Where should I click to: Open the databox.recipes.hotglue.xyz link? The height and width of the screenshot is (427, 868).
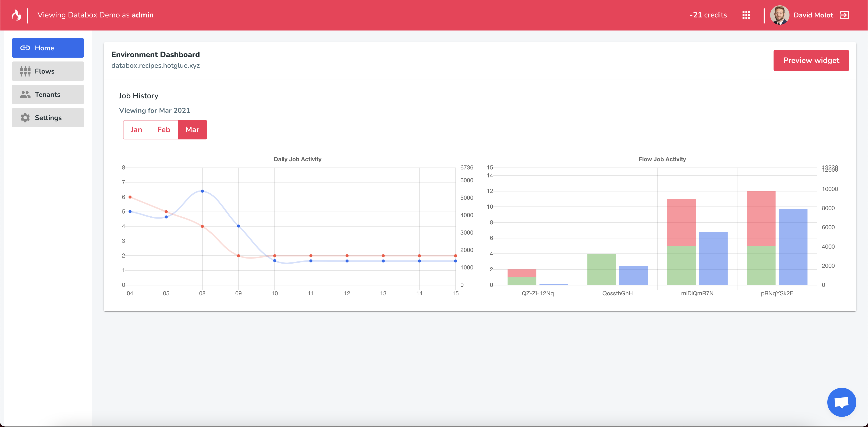[x=155, y=66]
